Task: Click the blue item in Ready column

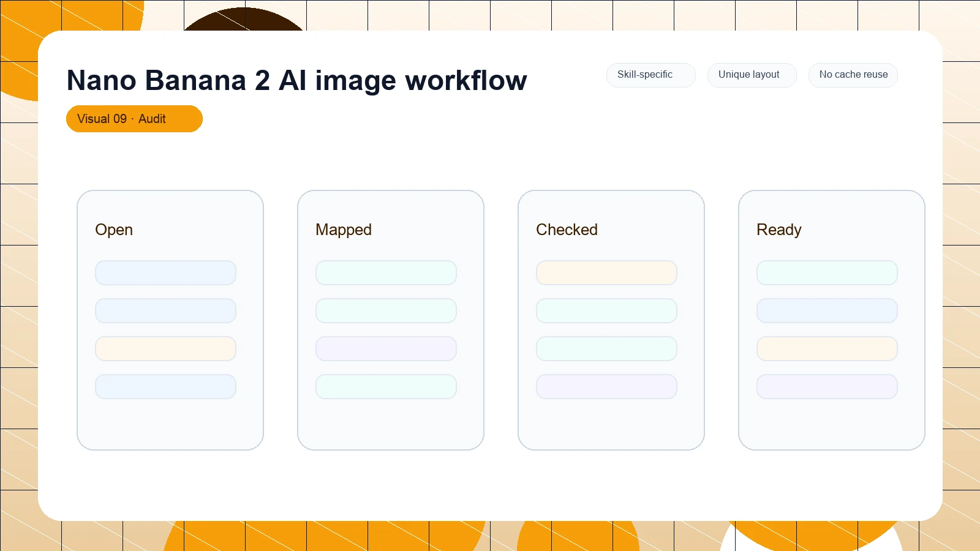Action: coord(827,310)
